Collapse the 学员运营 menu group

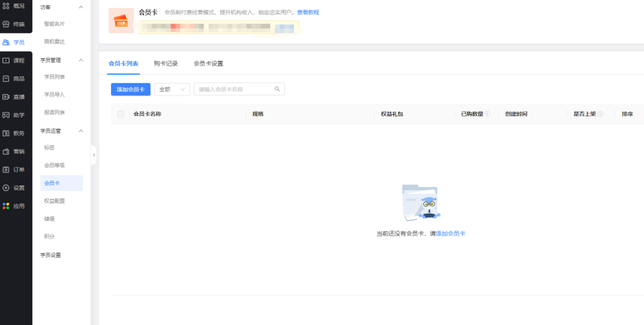tap(81, 131)
